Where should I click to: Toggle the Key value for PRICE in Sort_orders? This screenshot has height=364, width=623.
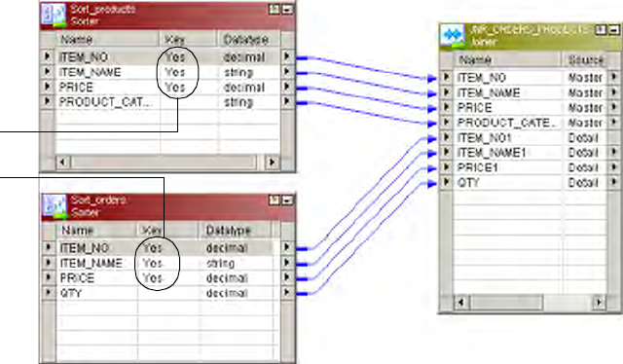click(153, 277)
